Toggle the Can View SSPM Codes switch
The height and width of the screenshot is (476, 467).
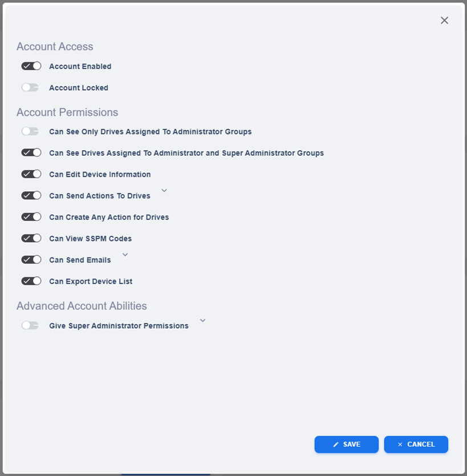[x=31, y=239]
